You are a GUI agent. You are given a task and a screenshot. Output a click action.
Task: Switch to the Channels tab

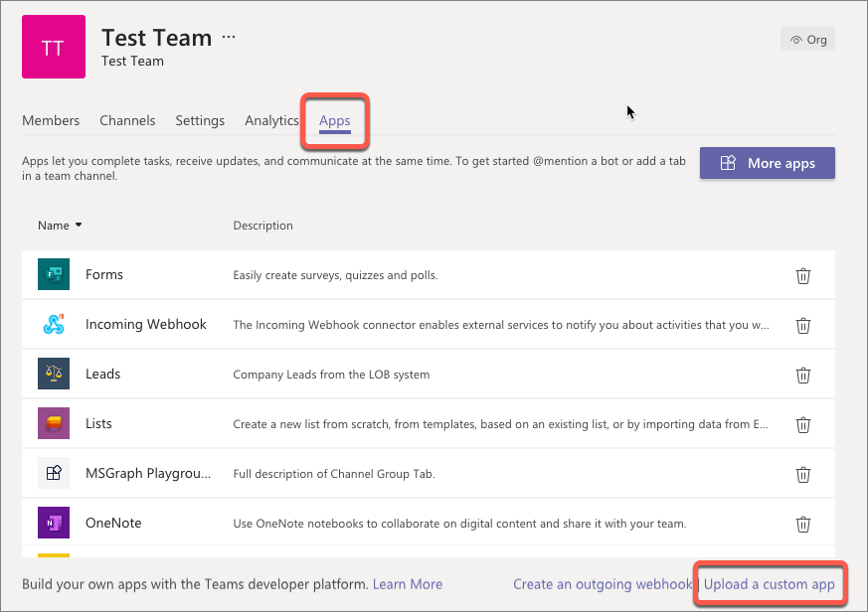coord(127,120)
